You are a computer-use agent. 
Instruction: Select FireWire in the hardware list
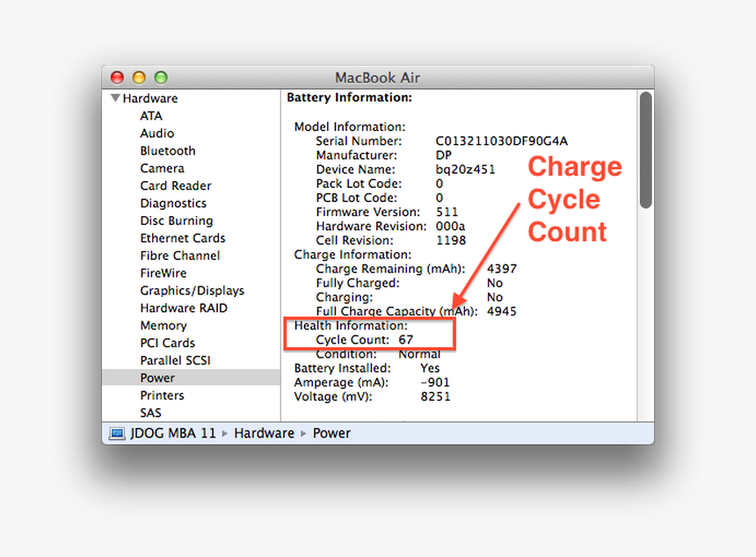[163, 273]
